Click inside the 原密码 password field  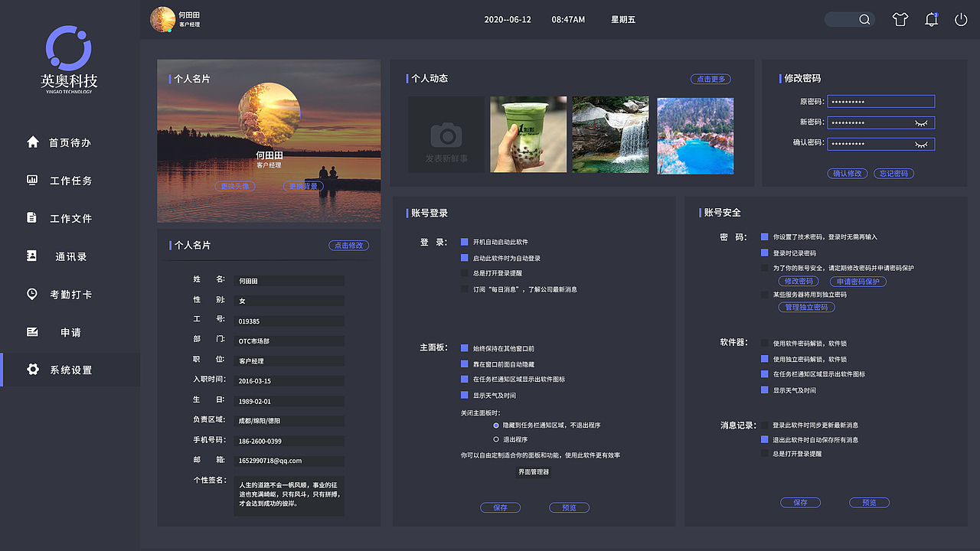click(880, 101)
